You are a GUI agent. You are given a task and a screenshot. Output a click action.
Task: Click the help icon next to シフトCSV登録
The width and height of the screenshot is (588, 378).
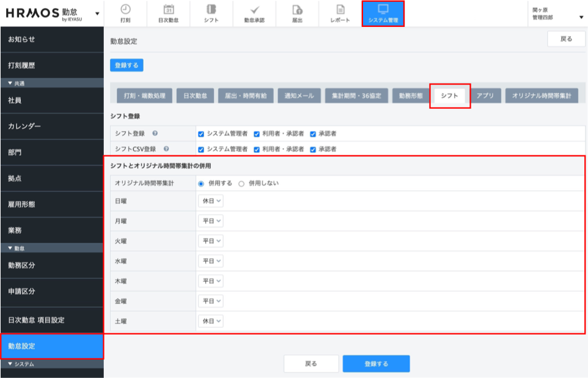point(166,149)
